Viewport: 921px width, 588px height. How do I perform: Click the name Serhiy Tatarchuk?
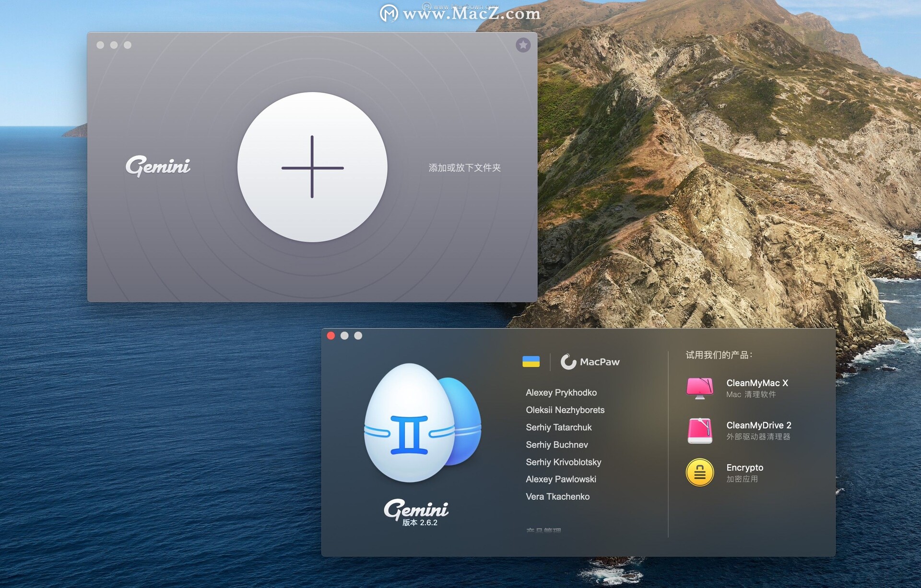click(x=559, y=427)
